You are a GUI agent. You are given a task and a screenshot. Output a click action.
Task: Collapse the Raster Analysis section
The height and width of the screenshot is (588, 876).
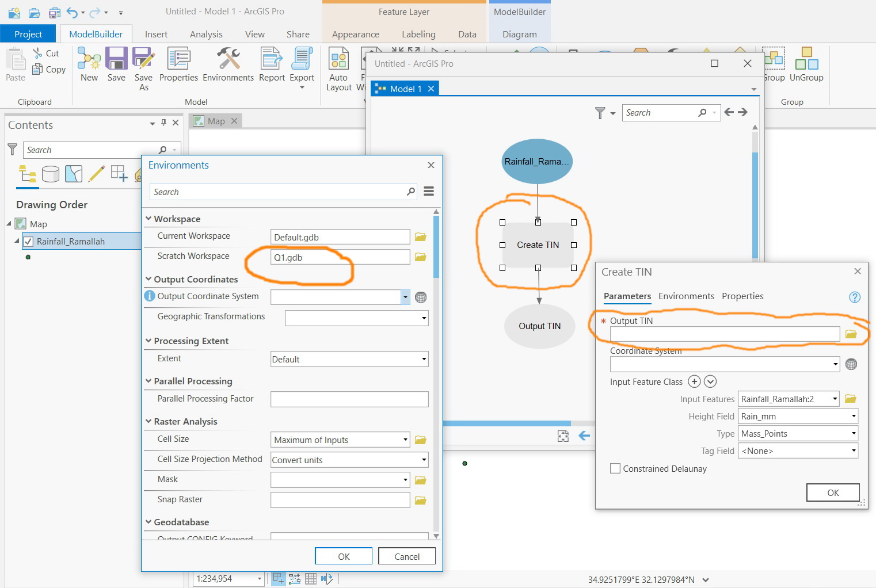click(148, 421)
